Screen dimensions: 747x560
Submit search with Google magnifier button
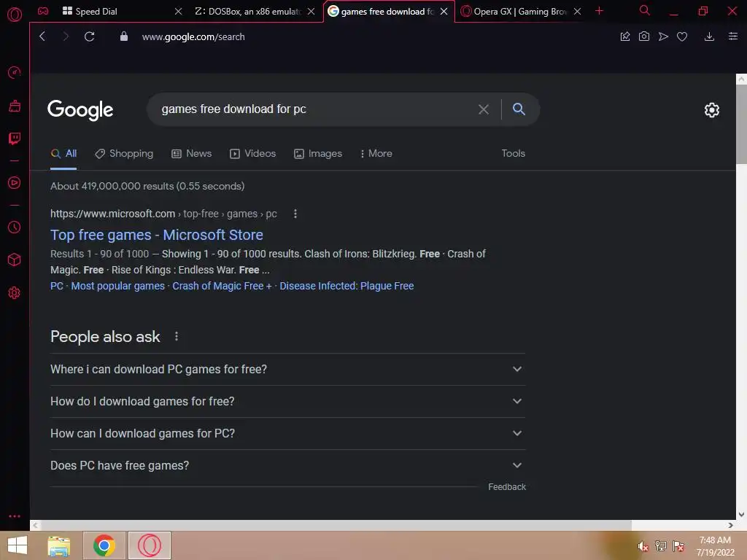(x=519, y=109)
